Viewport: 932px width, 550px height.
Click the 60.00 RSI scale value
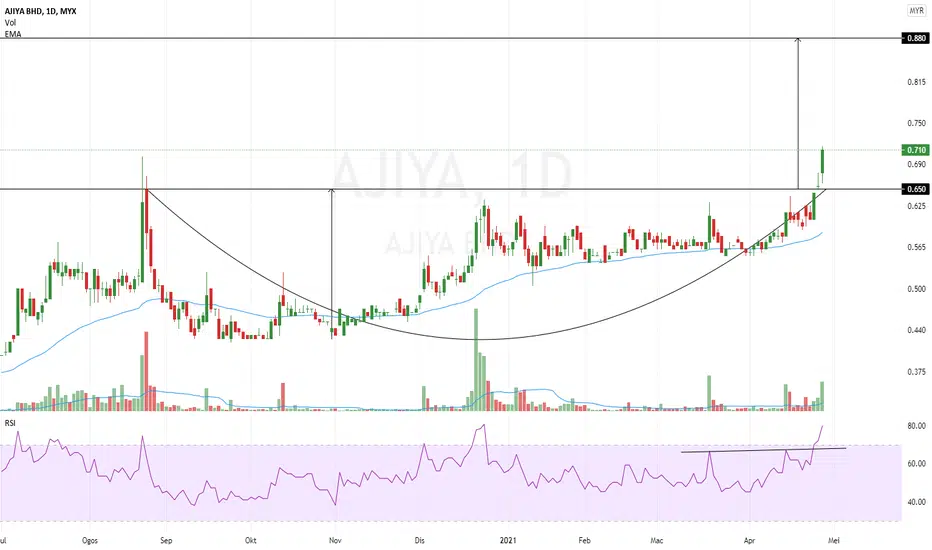point(916,463)
